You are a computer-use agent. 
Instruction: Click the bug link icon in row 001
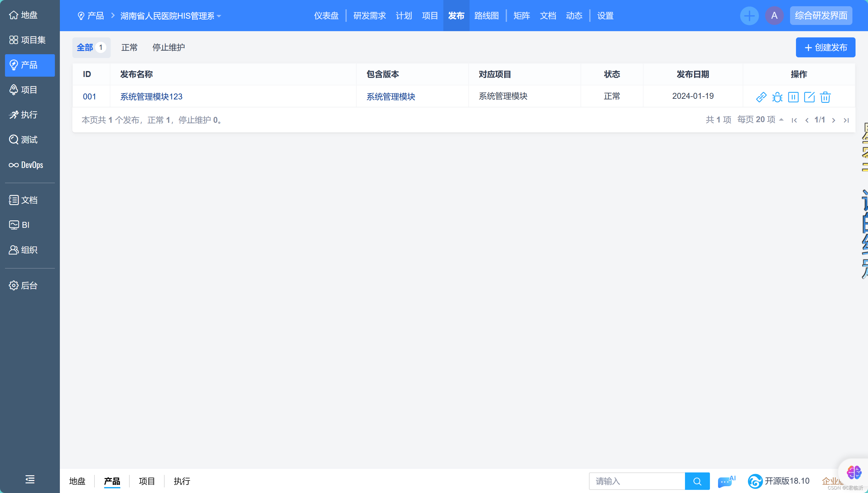pos(777,97)
